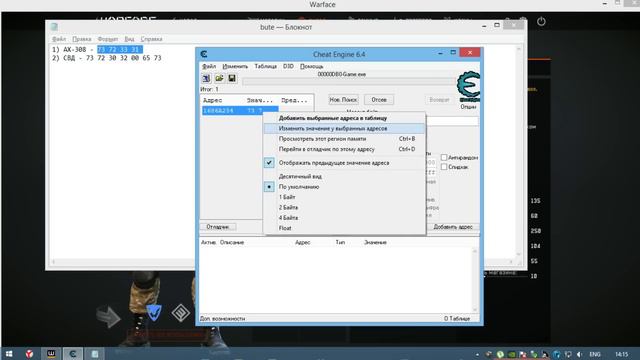The width and height of the screenshot is (640, 360).
Task: Click Значение column in address table
Action: (375, 242)
